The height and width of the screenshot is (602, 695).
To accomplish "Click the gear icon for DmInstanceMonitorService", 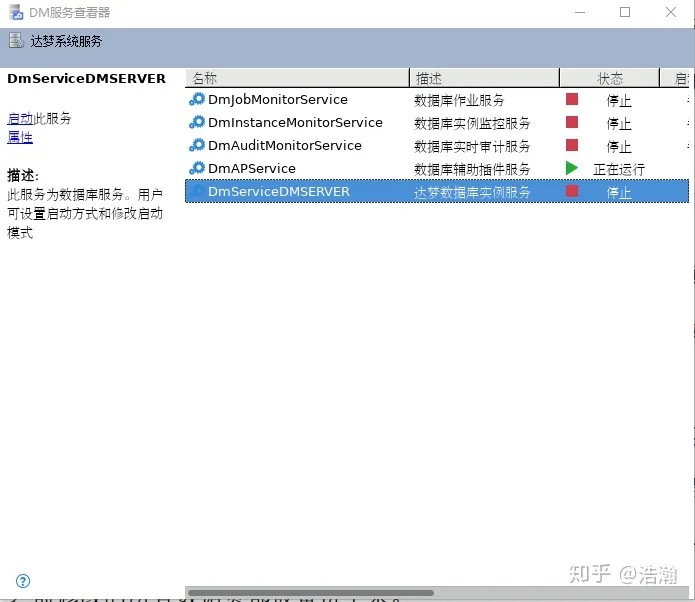I will 197,122.
